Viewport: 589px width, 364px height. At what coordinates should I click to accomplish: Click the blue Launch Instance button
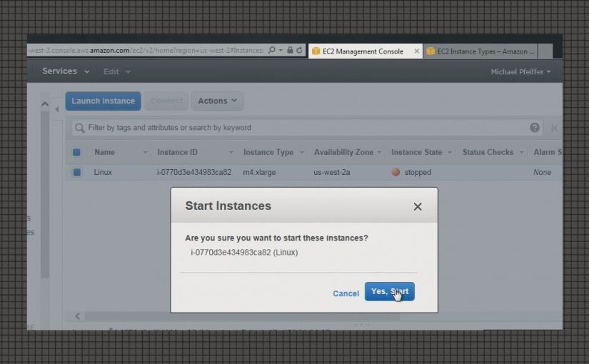point(104,101)
